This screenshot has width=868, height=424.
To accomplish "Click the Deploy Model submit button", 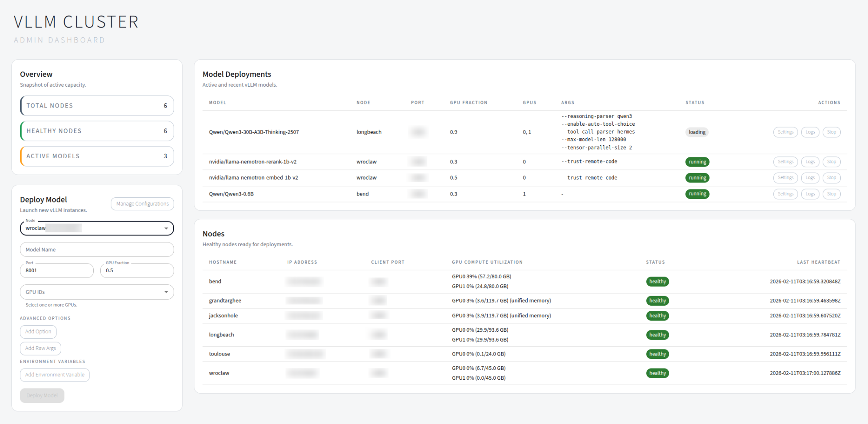I will tap(42, 395).
